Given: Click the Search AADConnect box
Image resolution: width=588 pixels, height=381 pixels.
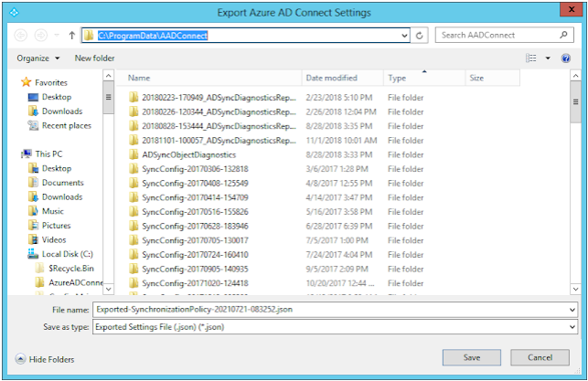Looking at the screenshot, I should 505,36.
